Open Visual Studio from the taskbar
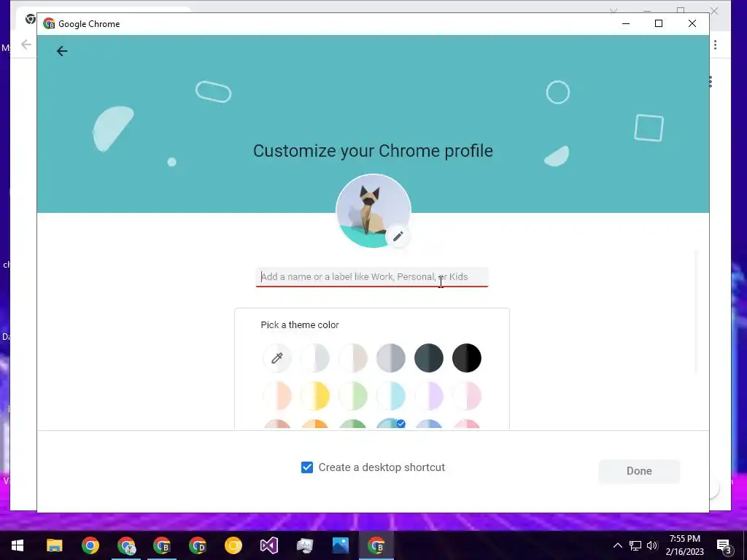Viewport: 747px width, 560px height. click(268, 545)
